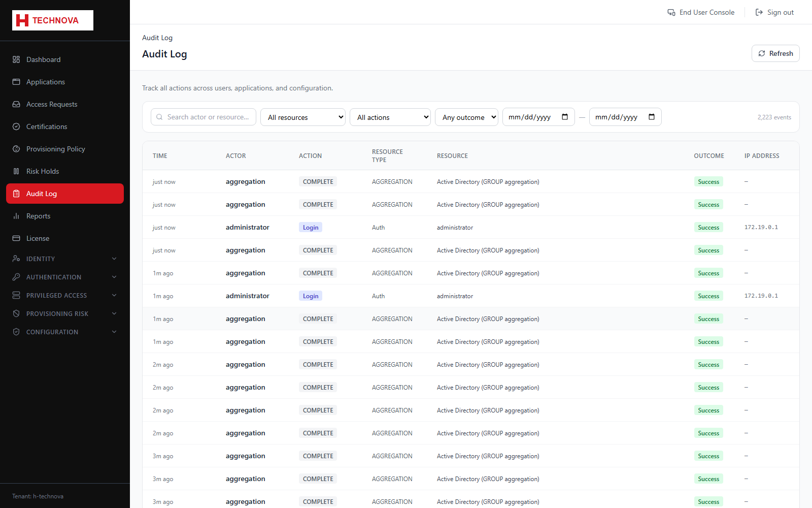Screen dimensions: 812x508
Task: Click Sign out
Action: click(774, 12)
